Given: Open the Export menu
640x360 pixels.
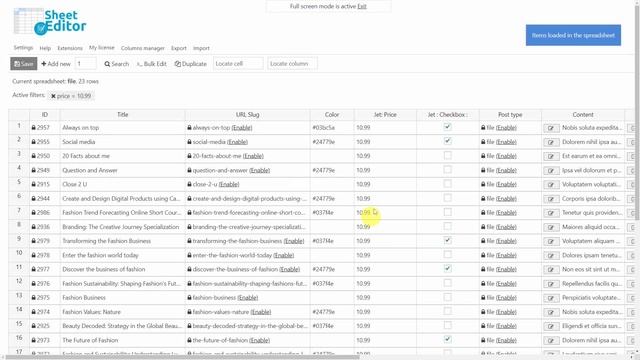Looking at the screenshot, I should (179, 48).
